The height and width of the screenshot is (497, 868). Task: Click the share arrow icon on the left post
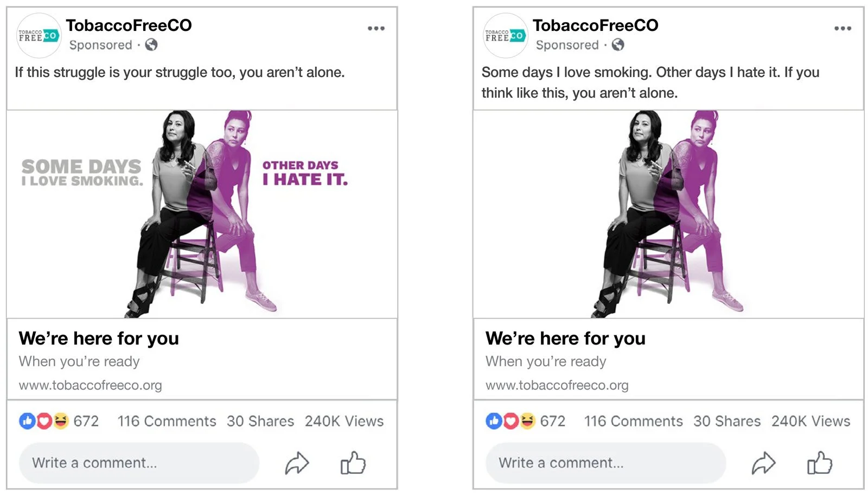pos(297,463)
